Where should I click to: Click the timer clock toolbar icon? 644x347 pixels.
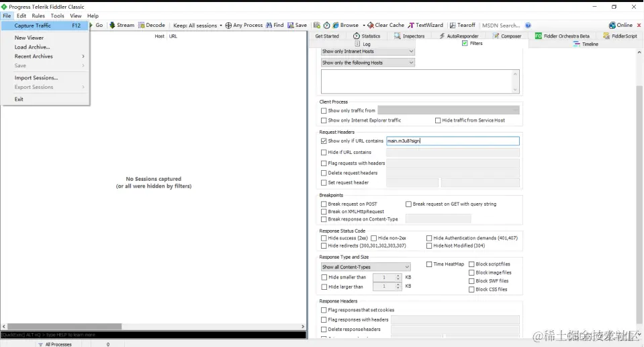pos(326,26)
